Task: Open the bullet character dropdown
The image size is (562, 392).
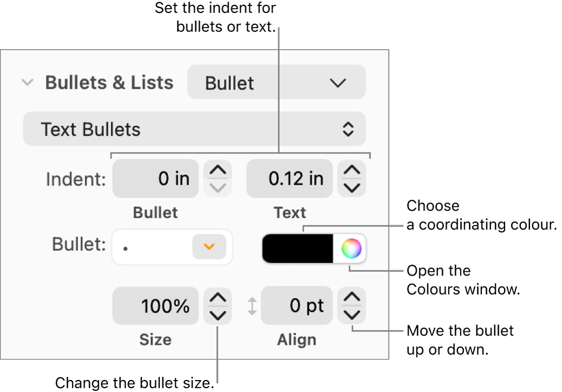Action: [209, 247]
